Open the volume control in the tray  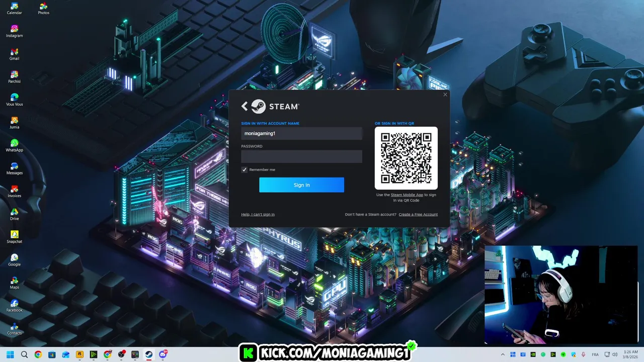615,354
